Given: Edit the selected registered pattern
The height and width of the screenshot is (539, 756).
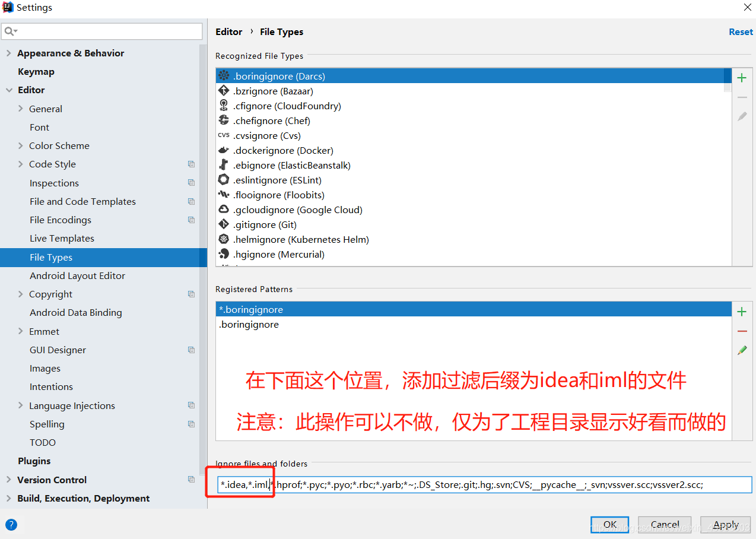Looking at the screenshot, I should 742,351.
